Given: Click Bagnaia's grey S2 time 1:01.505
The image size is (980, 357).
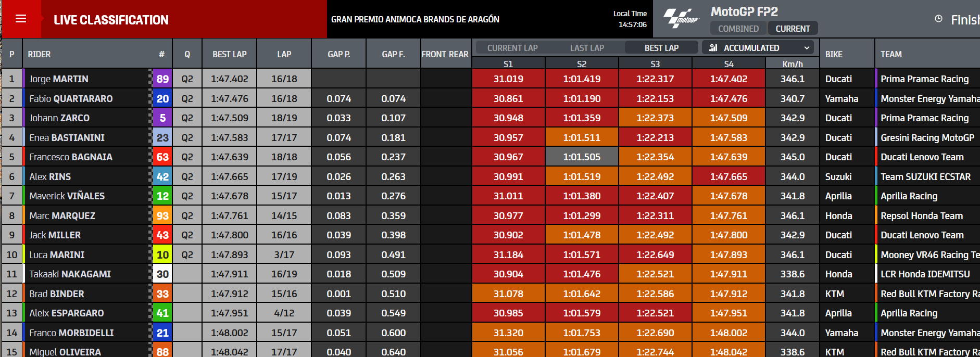Looking at the screenshot, I should click(582, 157).
